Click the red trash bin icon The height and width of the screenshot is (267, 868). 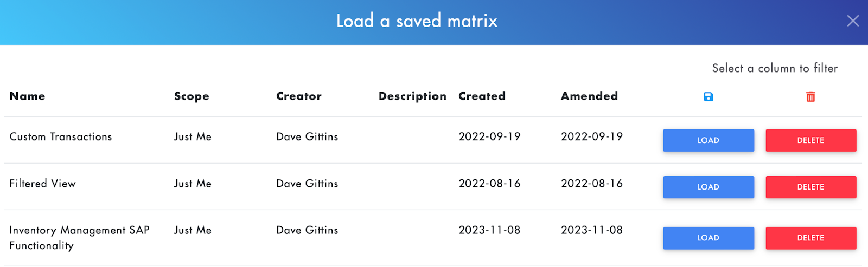coord(810,97)
